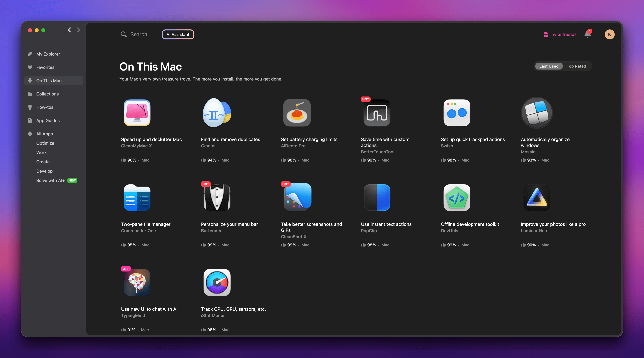Select the Last Used sort option

tap(549, 66)
